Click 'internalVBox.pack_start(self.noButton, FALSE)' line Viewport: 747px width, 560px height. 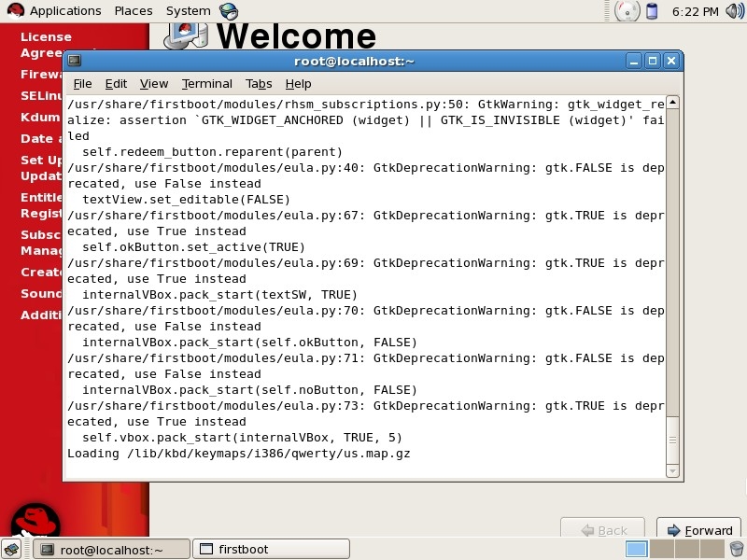pyautogui.click(x=249, y=390)
